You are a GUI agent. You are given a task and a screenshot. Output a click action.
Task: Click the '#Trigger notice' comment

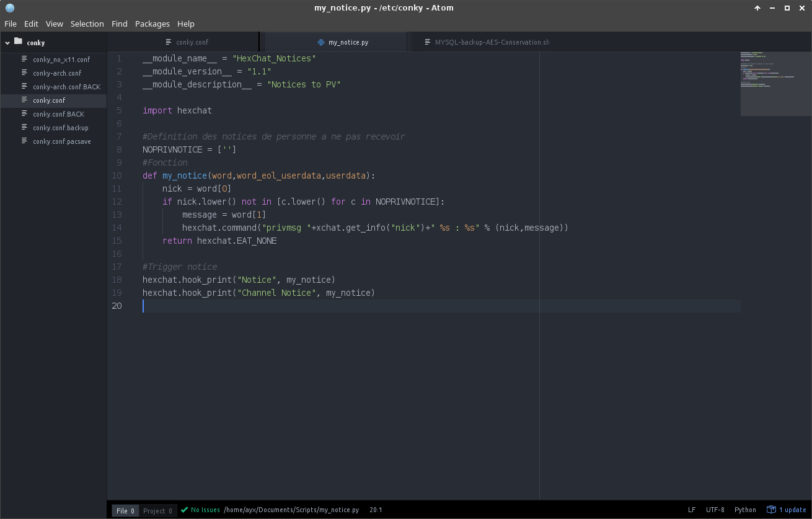(180, 267)
